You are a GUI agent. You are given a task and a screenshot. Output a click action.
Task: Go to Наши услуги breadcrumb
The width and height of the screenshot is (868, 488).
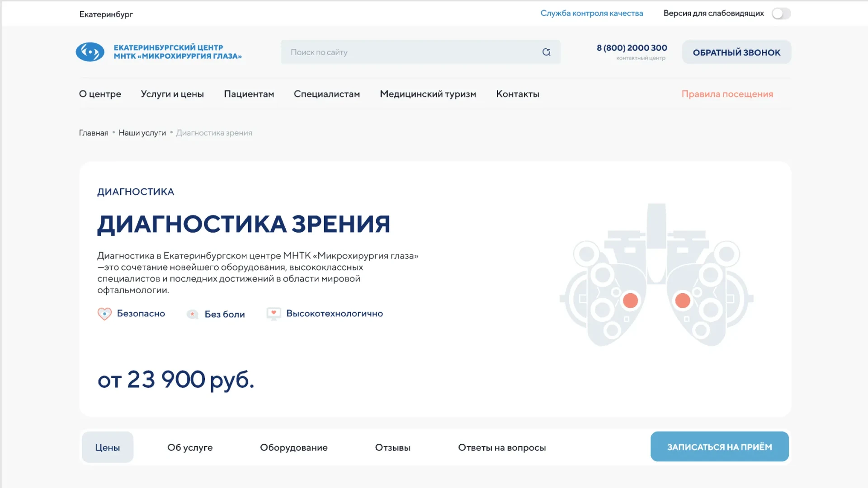coord(142,133)
